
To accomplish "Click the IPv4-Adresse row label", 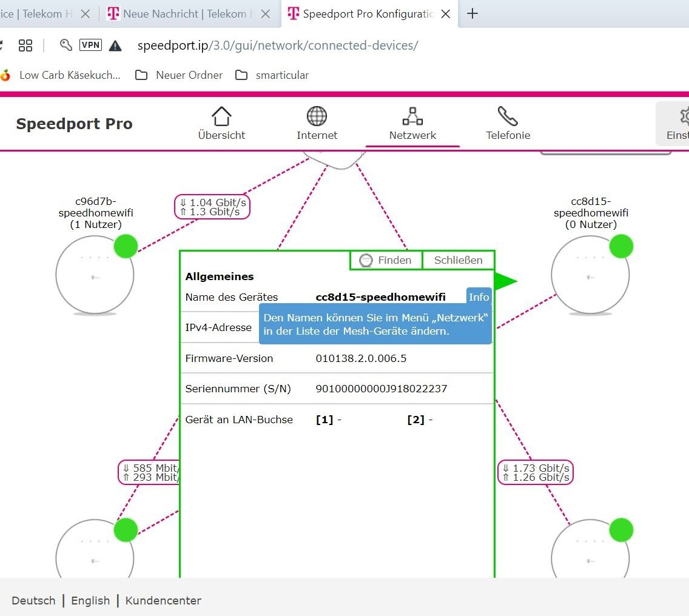I will (218, 328).
